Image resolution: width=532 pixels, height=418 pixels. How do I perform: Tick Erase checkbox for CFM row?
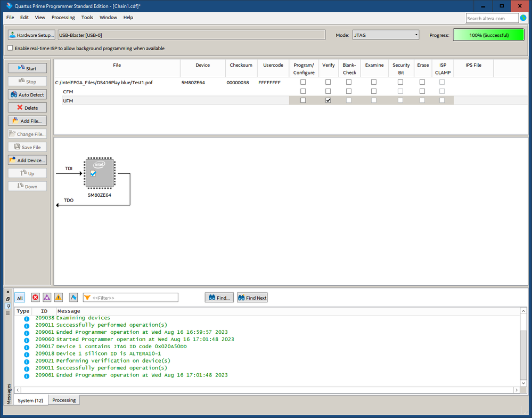click(422, 91)
